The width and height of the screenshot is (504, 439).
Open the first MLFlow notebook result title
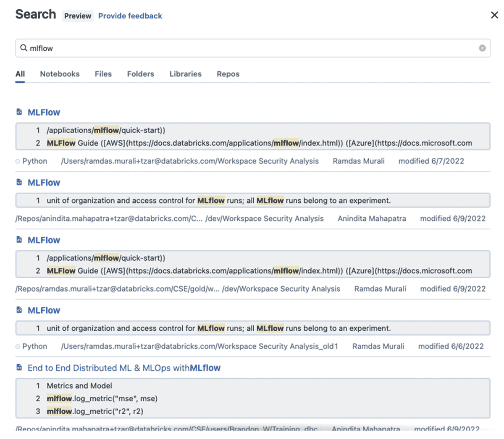click(44, 112)
